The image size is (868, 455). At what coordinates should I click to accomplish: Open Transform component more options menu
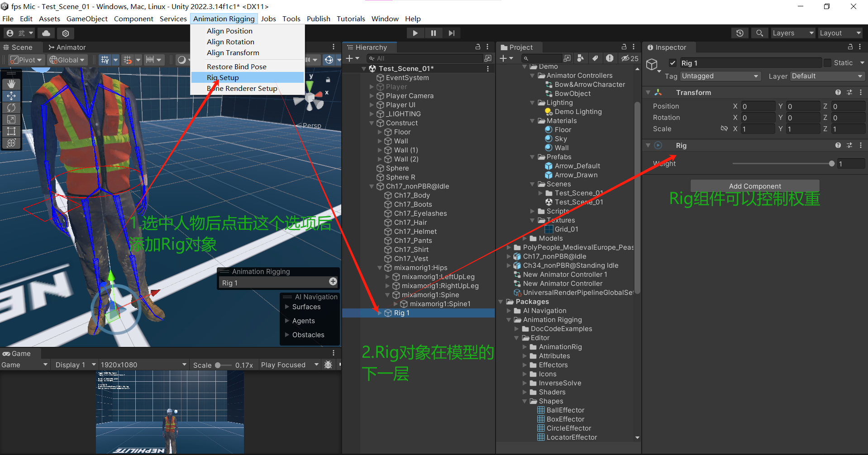tap(861, 92)
